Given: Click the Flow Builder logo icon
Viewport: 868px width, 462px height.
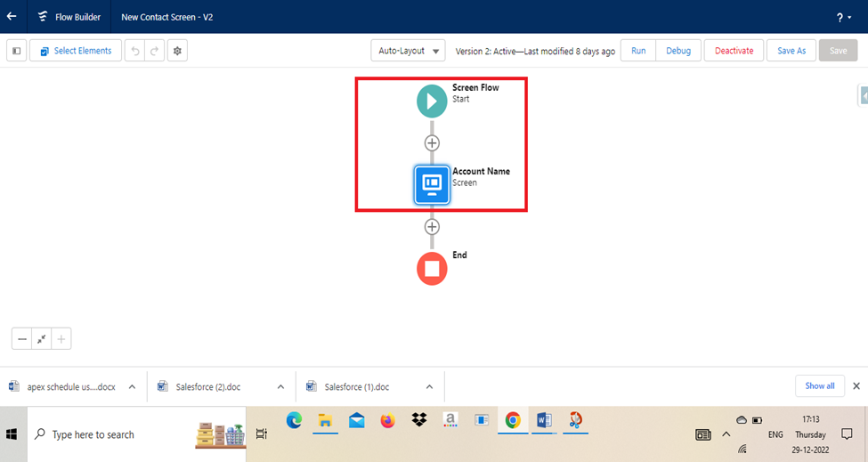Looking at the screenshot, I should pyautogui.click(x=43, y=17).
